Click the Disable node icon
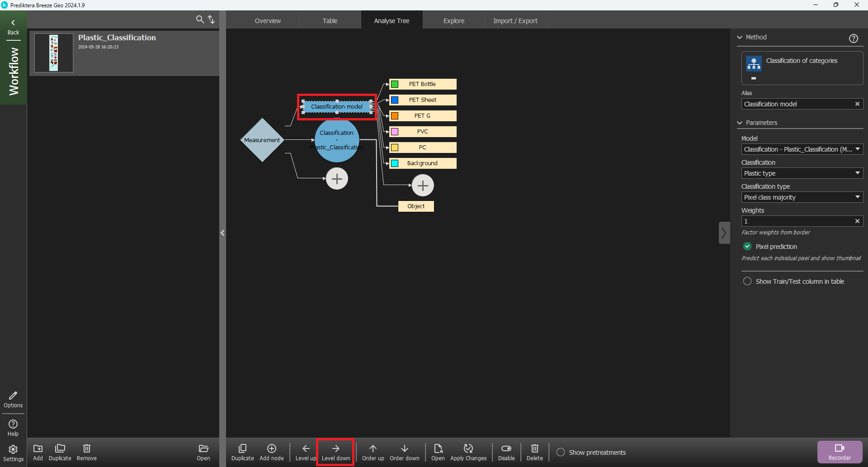Viewport: 868px width, 467px height. click(x=506, y=448)
